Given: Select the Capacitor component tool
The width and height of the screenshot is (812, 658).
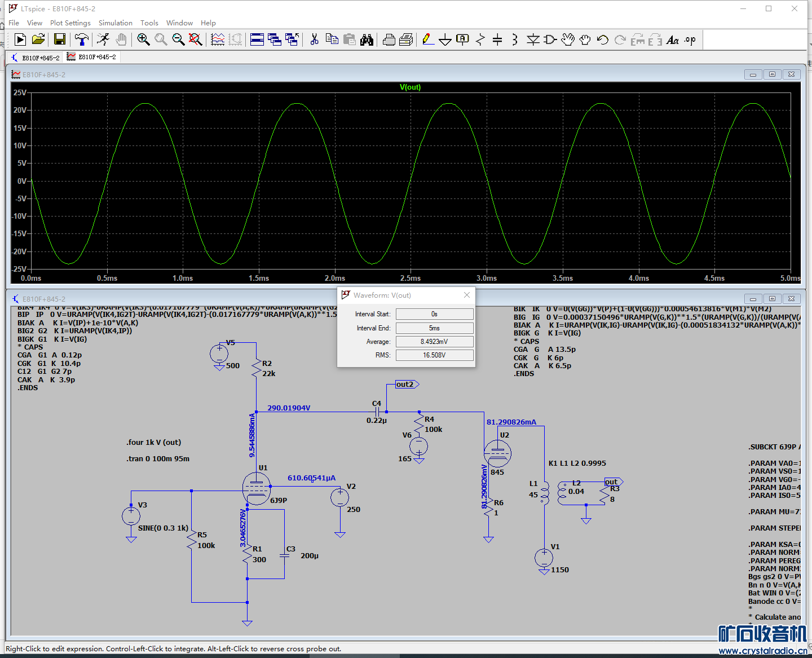Looking at the screenshot, I should [x=497, y=39].
